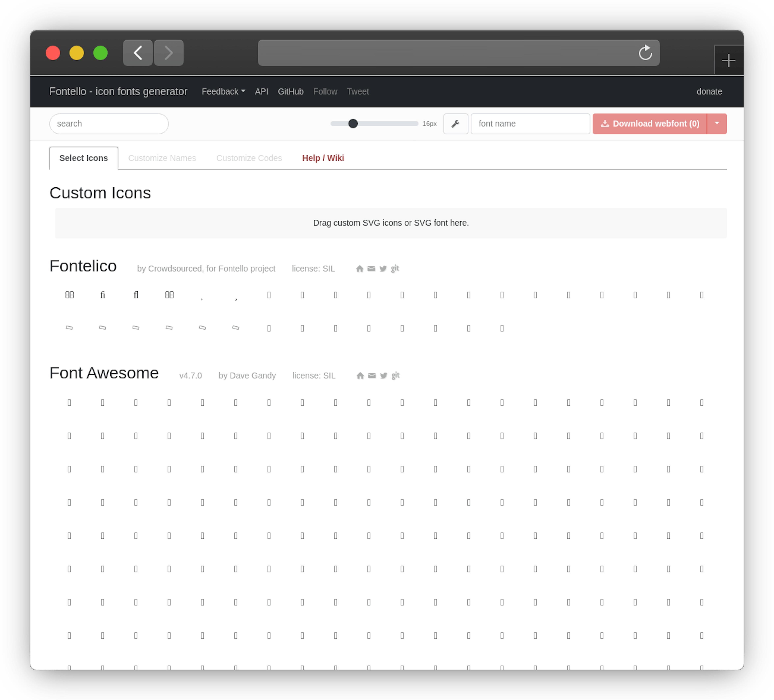This screenshot has width=774, height=700.
Task: Click Font Awesome home icon
Action: coord(360,376)
